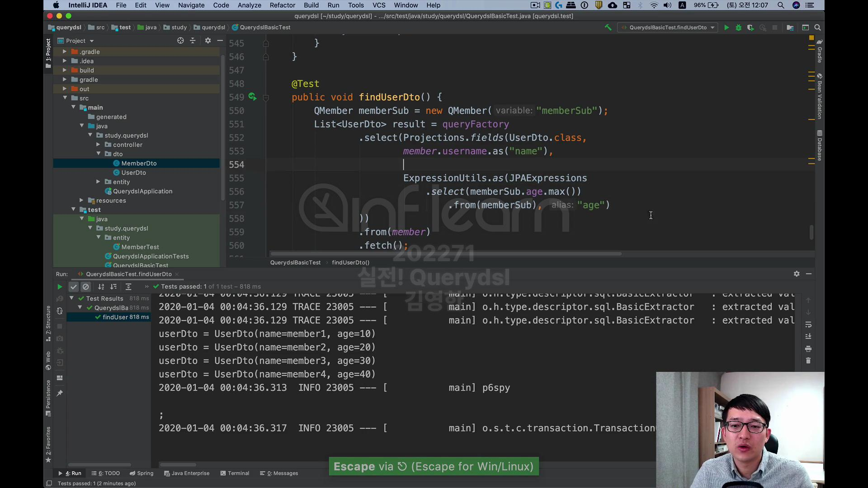Expand all test results icon
The height and width of the screenshot is (488, 868).
[128, 286]
